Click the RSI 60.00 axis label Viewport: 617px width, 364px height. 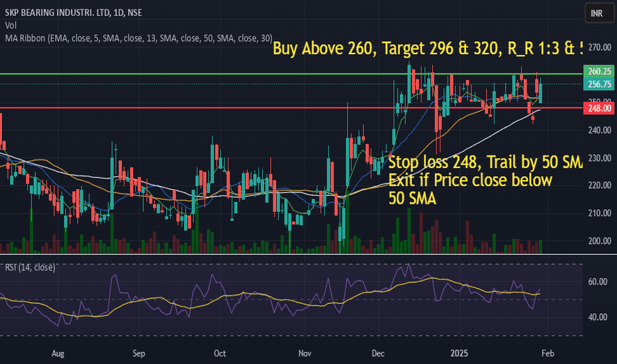[597, 282]
